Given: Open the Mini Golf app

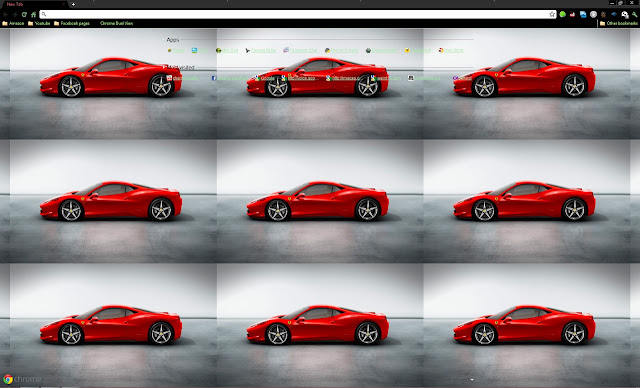Looking at the screenshot, I should pos(227,51).
